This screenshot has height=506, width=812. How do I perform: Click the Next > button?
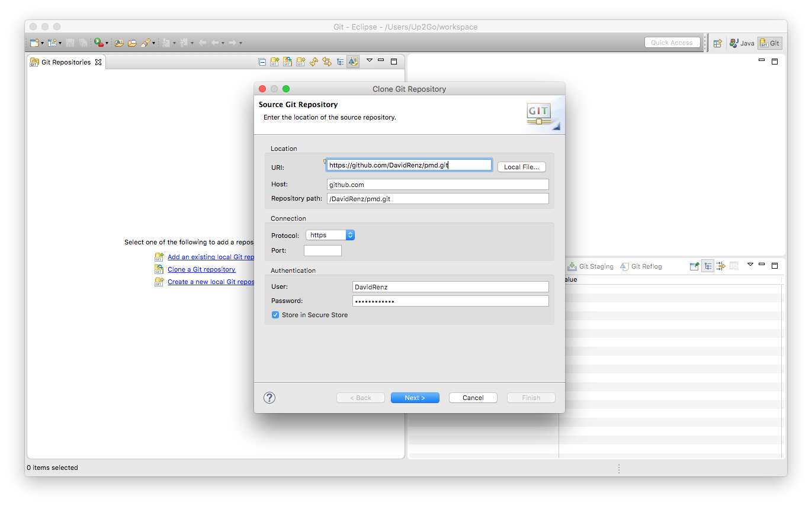coord(415,398)
